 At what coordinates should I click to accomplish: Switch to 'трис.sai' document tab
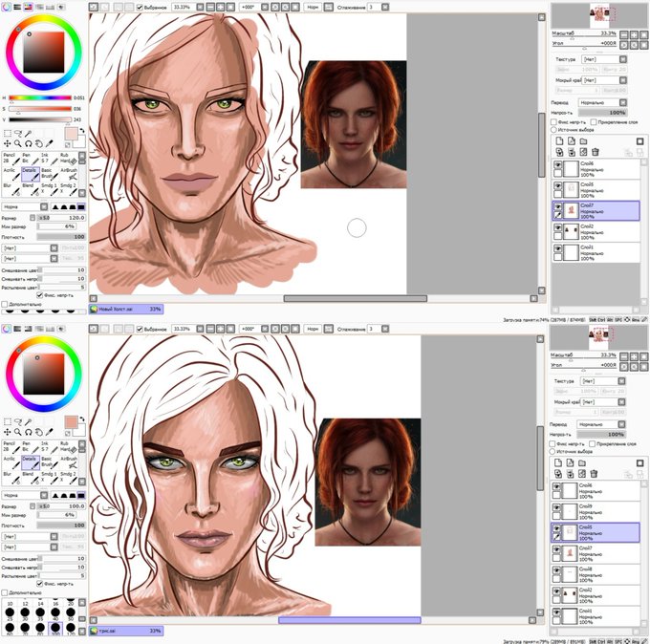pos(126,631)
